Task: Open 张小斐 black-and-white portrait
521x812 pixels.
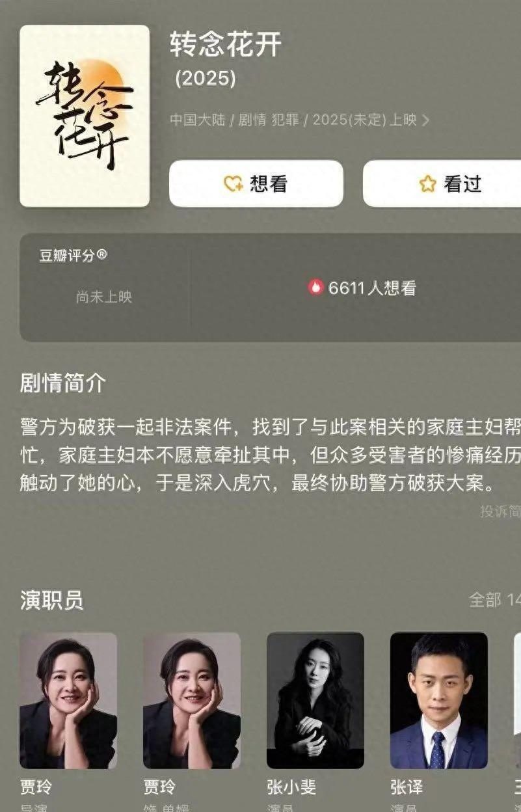Action: click(315, 701)
